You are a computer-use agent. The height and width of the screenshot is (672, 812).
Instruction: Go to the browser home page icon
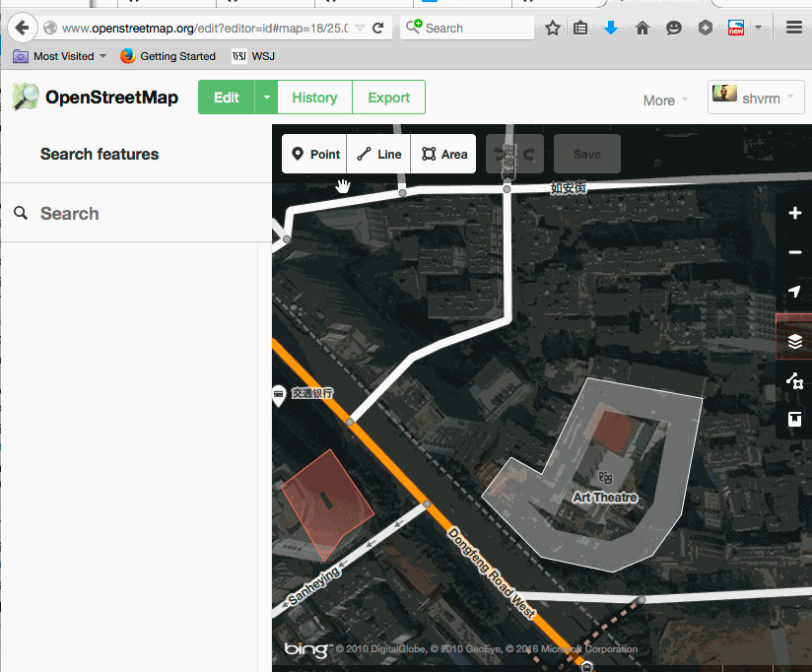tap(643, 28)
